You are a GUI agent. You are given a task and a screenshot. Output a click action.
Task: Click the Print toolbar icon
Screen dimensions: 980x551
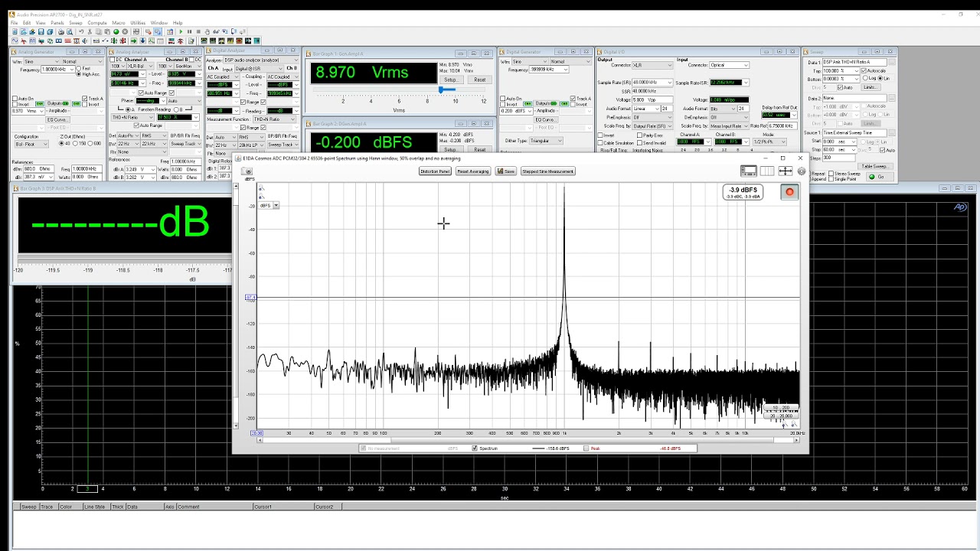pyautogui.click(x=61, y=31)
